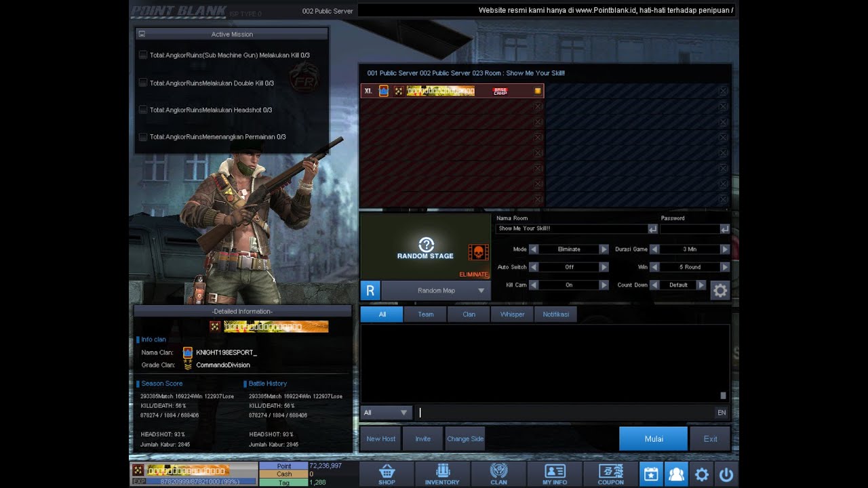Screen dimensions: 868x488
Task: Click the clan emblem beside KNIGHT198ESPORT_
Action: pyautogui.click(x=188, y=352)
